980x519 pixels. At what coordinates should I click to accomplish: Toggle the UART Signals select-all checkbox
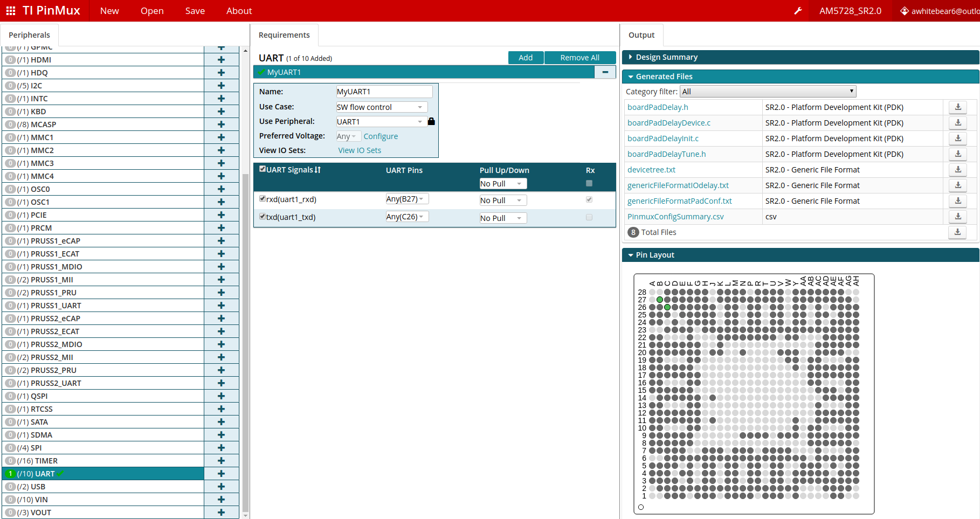[x=263, y=169]
